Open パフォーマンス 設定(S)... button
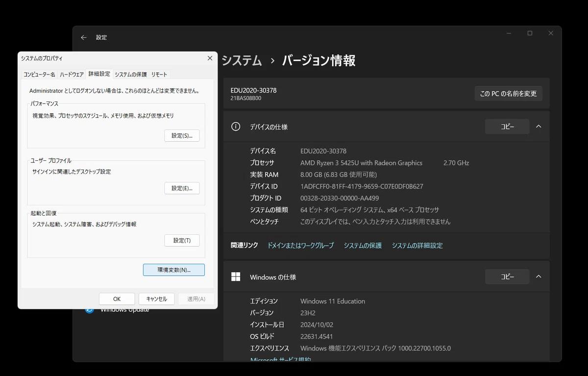The image size is (588, 376). pos(182,136)
